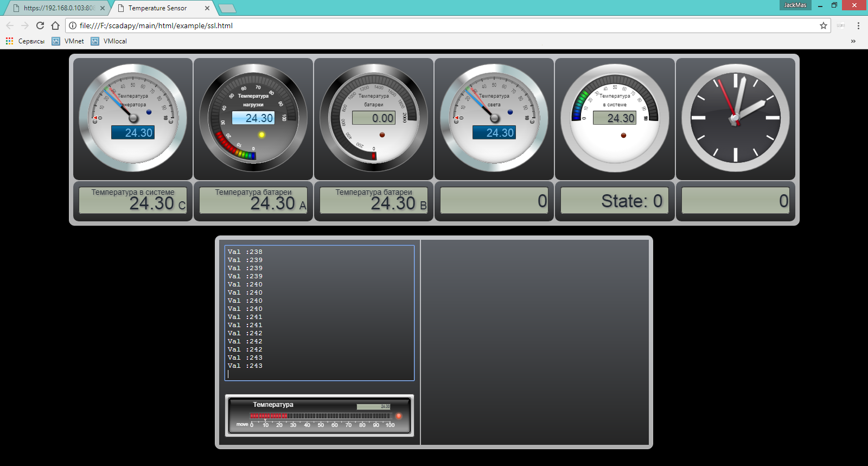The width and height of the screenshot is (868, 466).
Task: Click the Температура linear bar gauge
Action: [320, 416]
